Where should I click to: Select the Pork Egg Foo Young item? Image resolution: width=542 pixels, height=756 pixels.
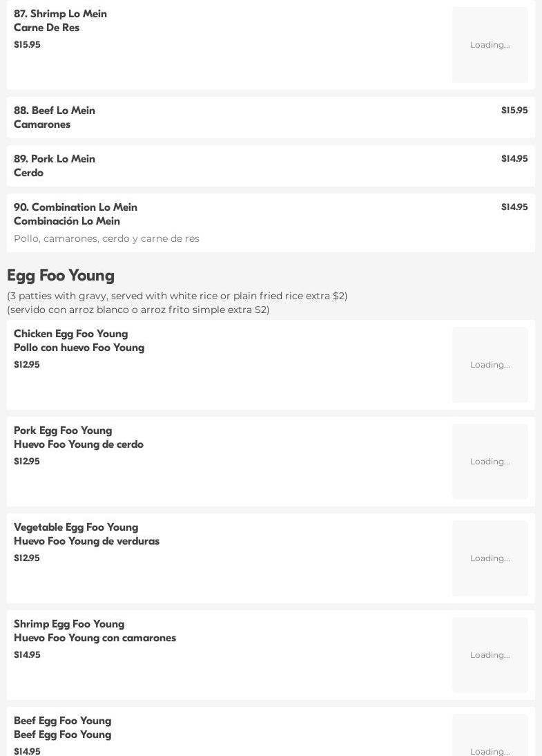pyautogui.click(x=271, y=462)
